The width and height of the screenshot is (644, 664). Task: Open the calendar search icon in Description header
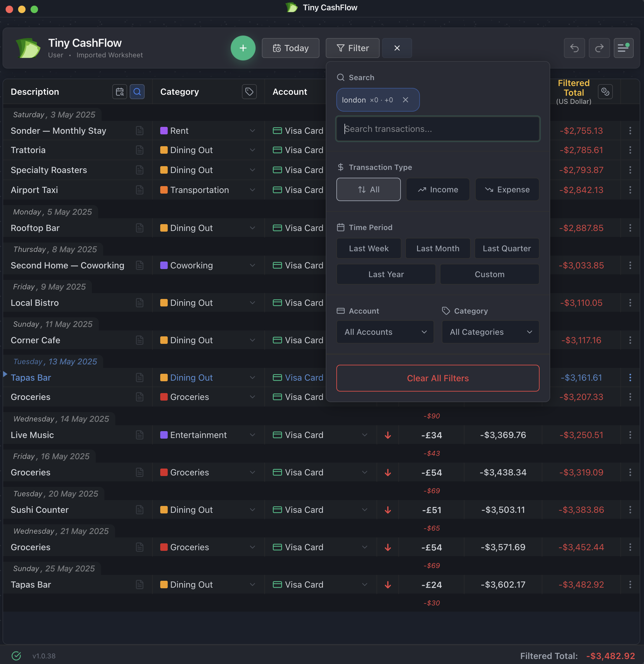(x=120, y=92)
